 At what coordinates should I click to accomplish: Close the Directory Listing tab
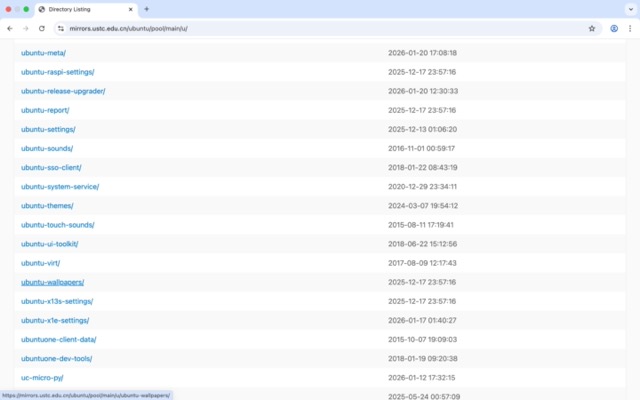coord(130,9)
